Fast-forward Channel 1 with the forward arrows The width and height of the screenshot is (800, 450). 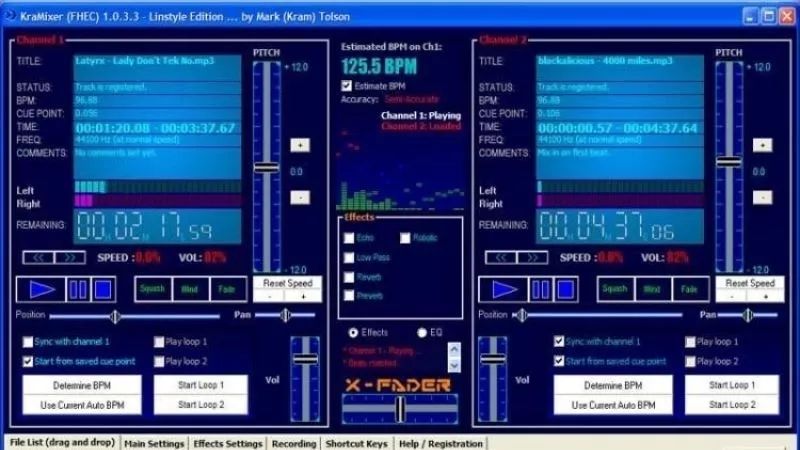(x=70, y=258)
